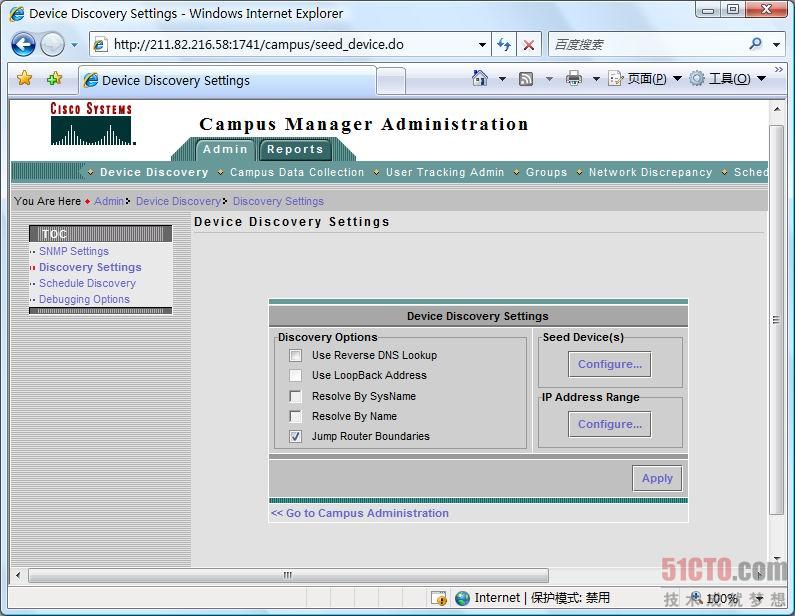Expand the address bar history dropdown
795x616 pixels.
pos(482,45)
